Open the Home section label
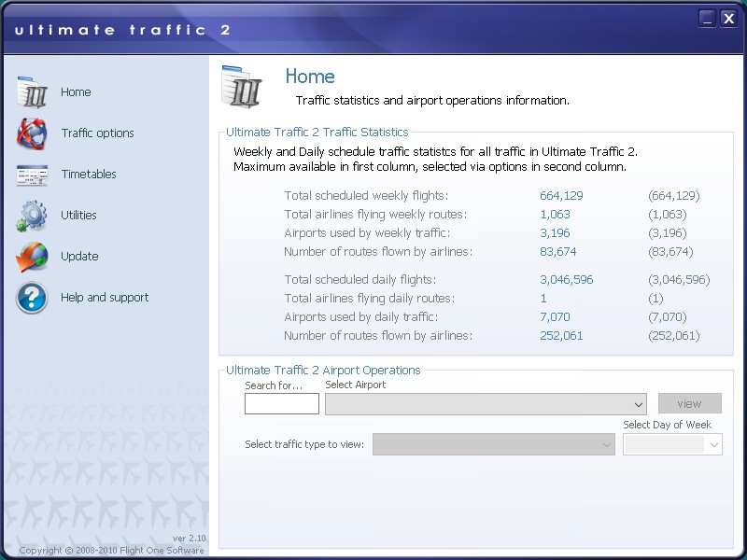Image resolution: width=747 pixels, height=560 pixels. (x=76, y=91)
